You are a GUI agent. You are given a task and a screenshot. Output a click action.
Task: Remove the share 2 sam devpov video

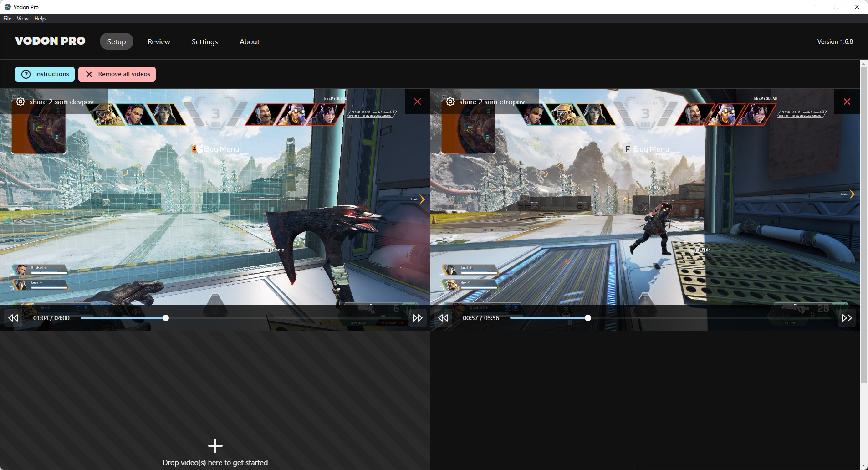pos(418,102)
